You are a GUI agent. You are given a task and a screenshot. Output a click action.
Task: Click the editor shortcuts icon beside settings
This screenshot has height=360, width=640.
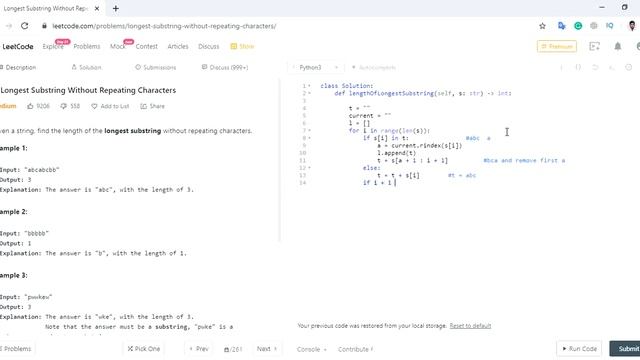(x=612, y=67)
